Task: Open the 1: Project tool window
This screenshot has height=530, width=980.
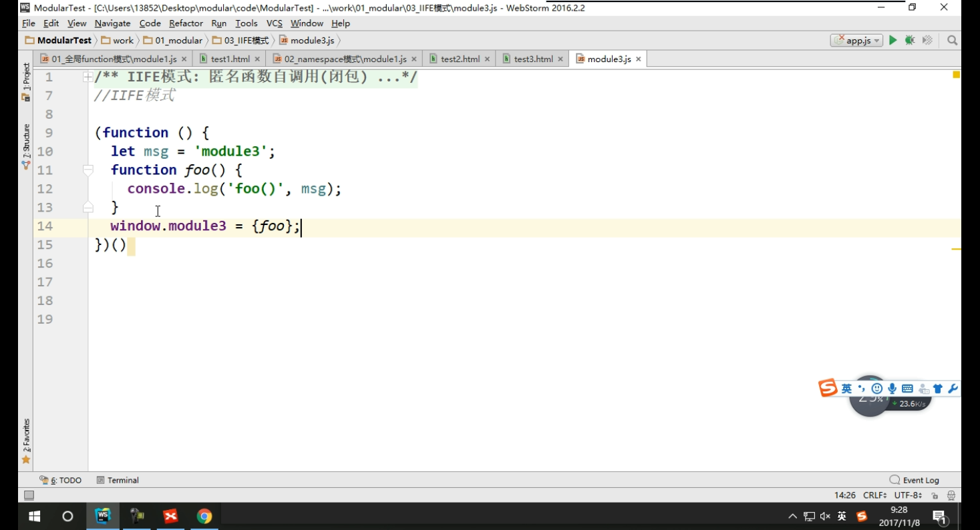Action: point(26,81)
